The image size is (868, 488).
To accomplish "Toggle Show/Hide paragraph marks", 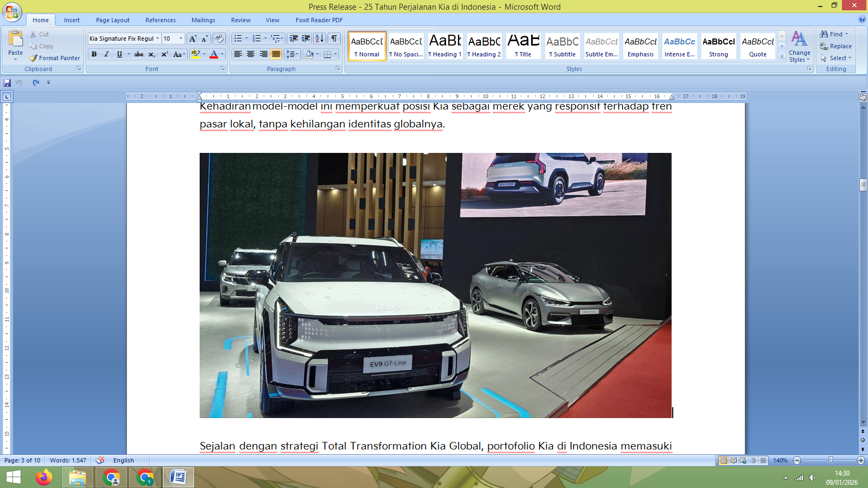I will [334, 38].
